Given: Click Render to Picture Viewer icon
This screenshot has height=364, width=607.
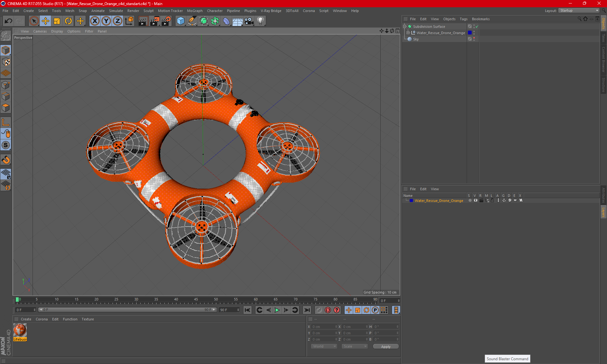Looking at the screenshot, I should (x=155, y=21).
